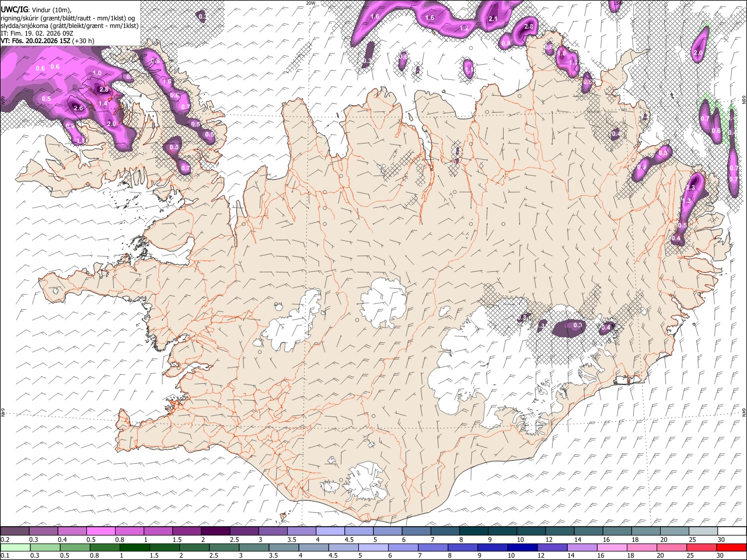Click the 1.3 snowfall value in the east

click(687, 201)
